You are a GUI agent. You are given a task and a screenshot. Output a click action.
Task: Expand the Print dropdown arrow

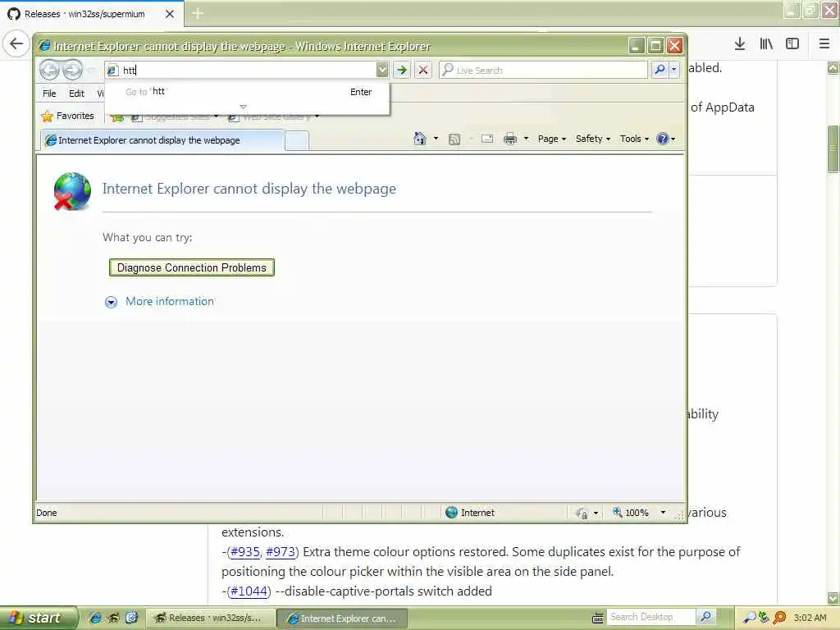point(526,139)
